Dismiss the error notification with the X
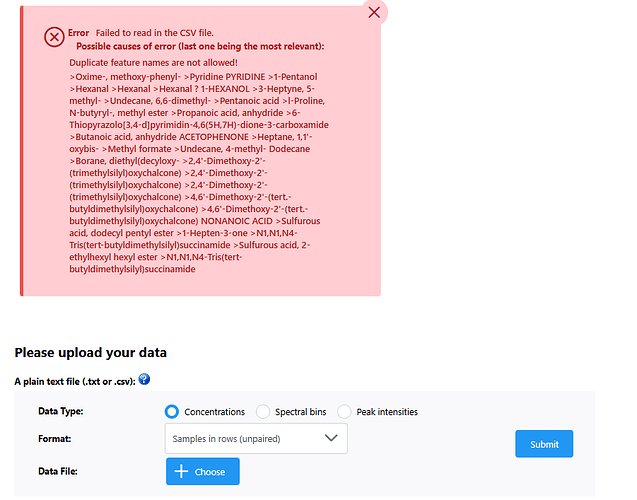637x500 pixels. click(x=374, y=12)
